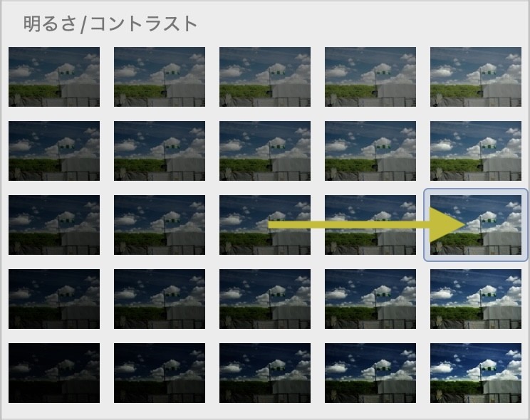Screen dimensions: 530x420
Task: Select third row, first column preset
Action: pos(54,225)
